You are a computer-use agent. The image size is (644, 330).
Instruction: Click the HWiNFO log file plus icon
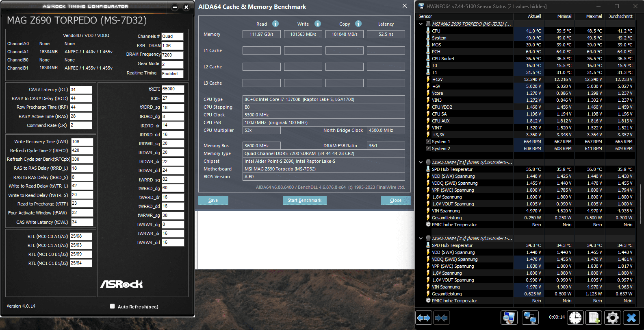click(x=594, y=317)
